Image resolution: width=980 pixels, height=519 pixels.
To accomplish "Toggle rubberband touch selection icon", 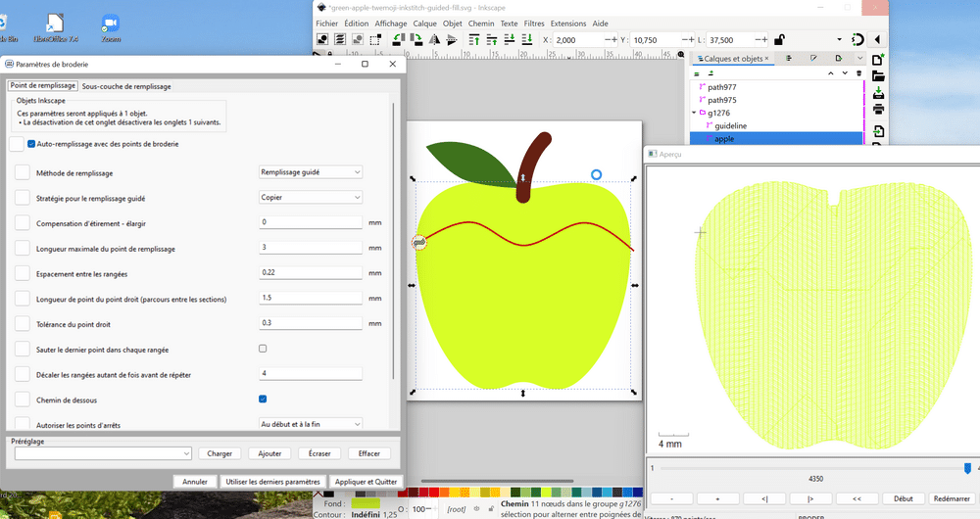I will [375, 39].
